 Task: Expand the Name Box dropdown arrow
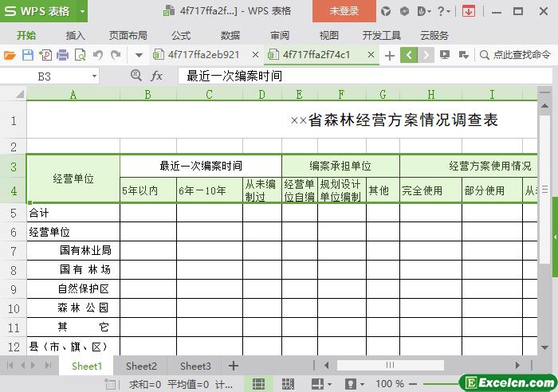(94, 76)
